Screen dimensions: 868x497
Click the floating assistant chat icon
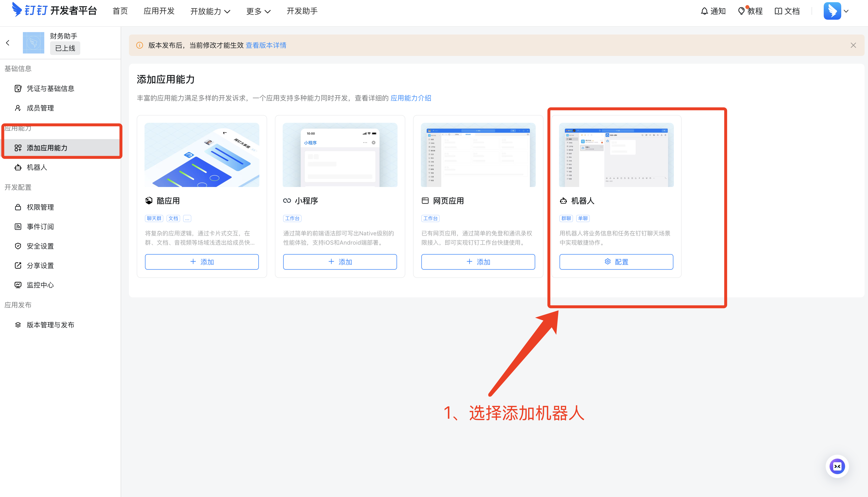[837, 466]
